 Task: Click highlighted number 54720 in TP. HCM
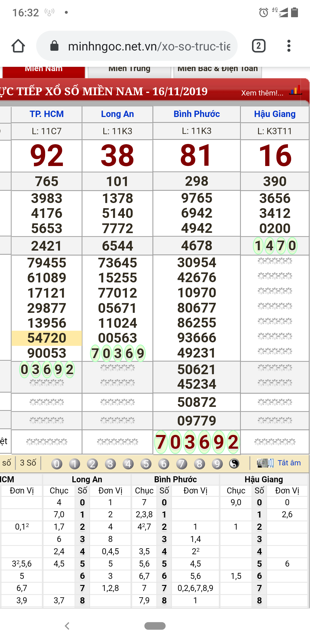click(47, 338)
